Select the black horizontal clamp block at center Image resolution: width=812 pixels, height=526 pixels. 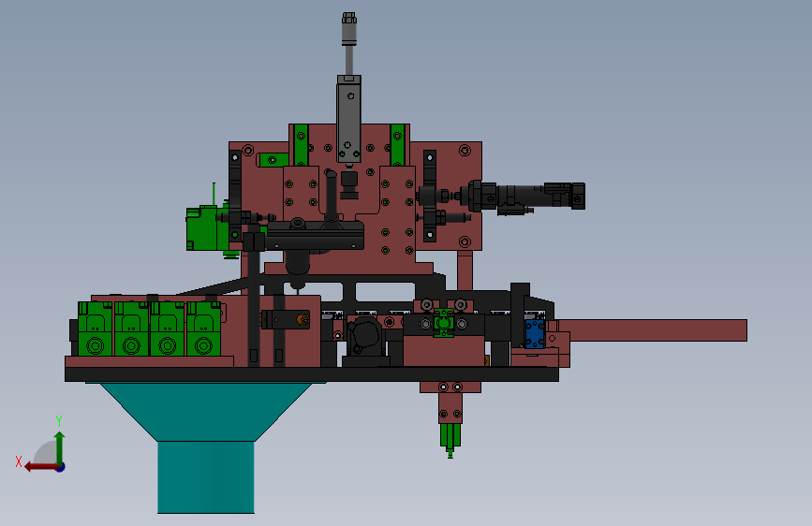pos(315,235)
